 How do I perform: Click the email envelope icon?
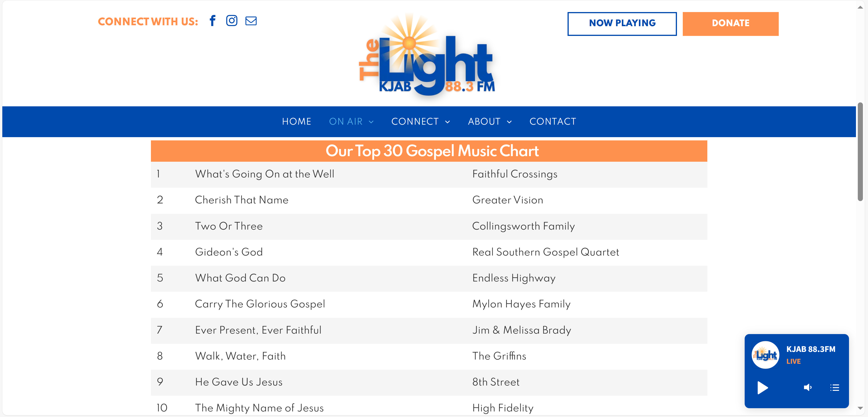(x=251, y=21)
